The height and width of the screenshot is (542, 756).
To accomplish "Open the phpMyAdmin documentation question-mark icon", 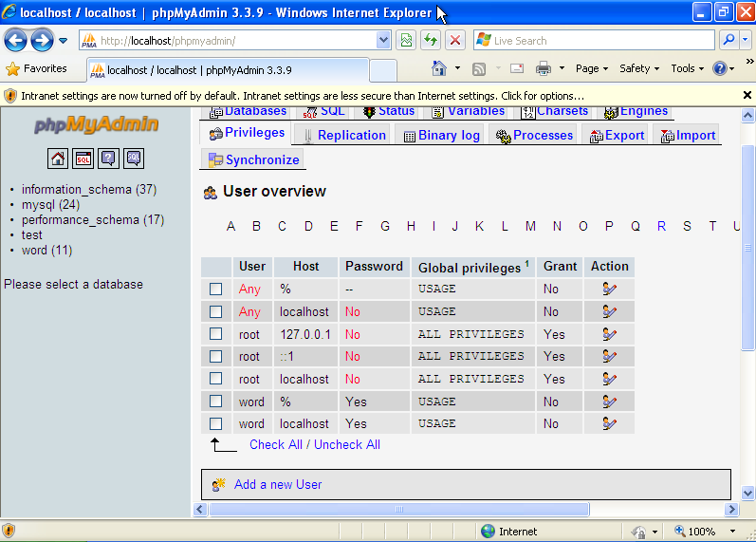I will coord(108,159).
